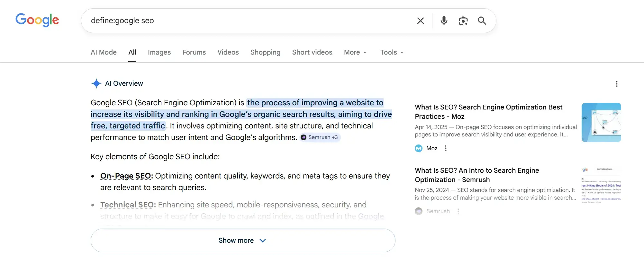644x261 pixels.
Task: Click the Moz favicon next to the result
Action: coord(418,148)
